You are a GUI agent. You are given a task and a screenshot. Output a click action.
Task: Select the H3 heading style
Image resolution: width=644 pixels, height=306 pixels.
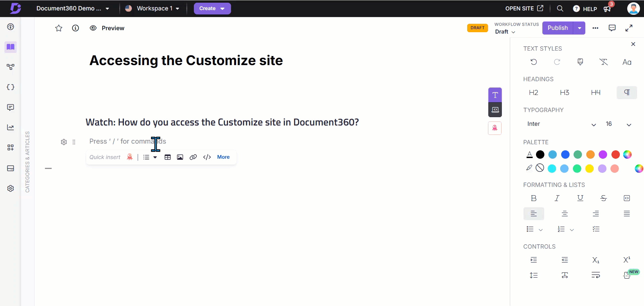(x=565, y=93)
